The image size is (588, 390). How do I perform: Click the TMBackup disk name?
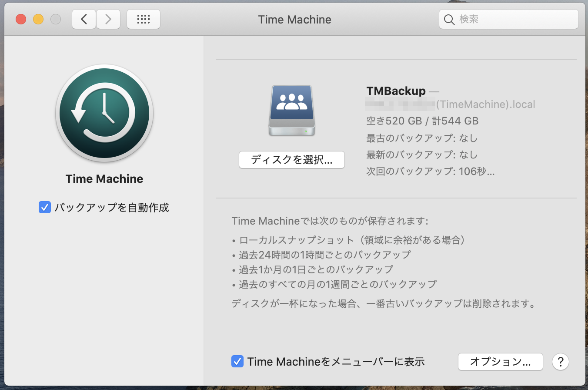(396, 91)
